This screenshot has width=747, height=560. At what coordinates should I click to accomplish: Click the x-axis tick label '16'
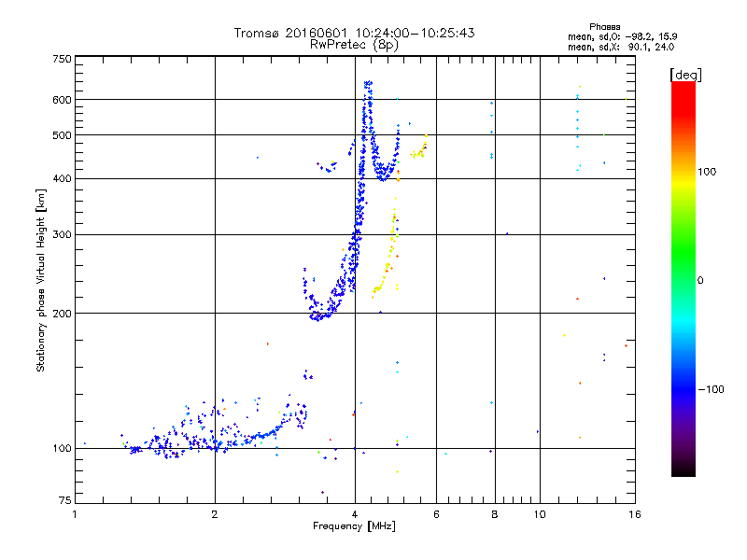635,514
